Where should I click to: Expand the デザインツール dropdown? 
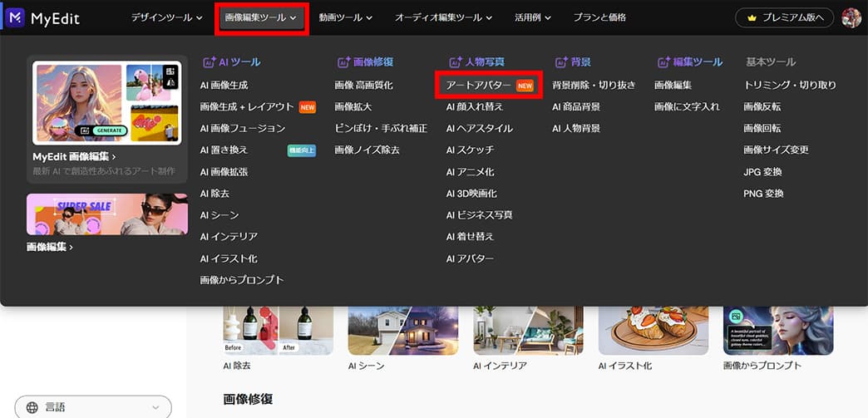click(x=166, y=17)
